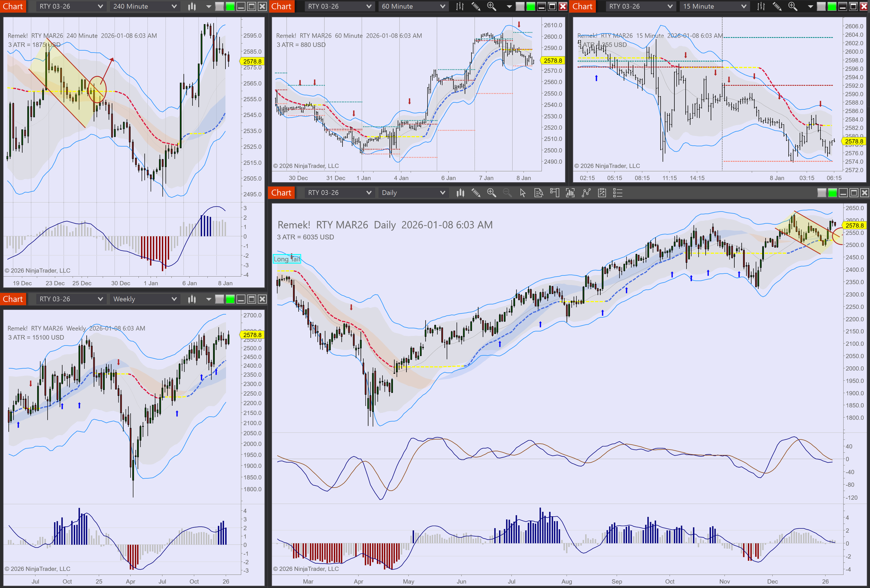The image size is (870, 588).
Task: Open Properties list icon in Daily toolbar
Action: point(618,193)
